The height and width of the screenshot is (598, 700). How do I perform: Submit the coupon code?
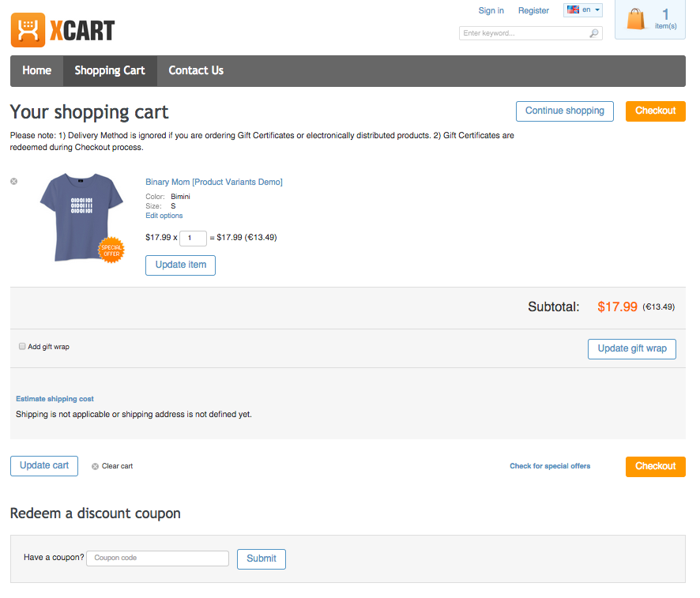point(262,559)
